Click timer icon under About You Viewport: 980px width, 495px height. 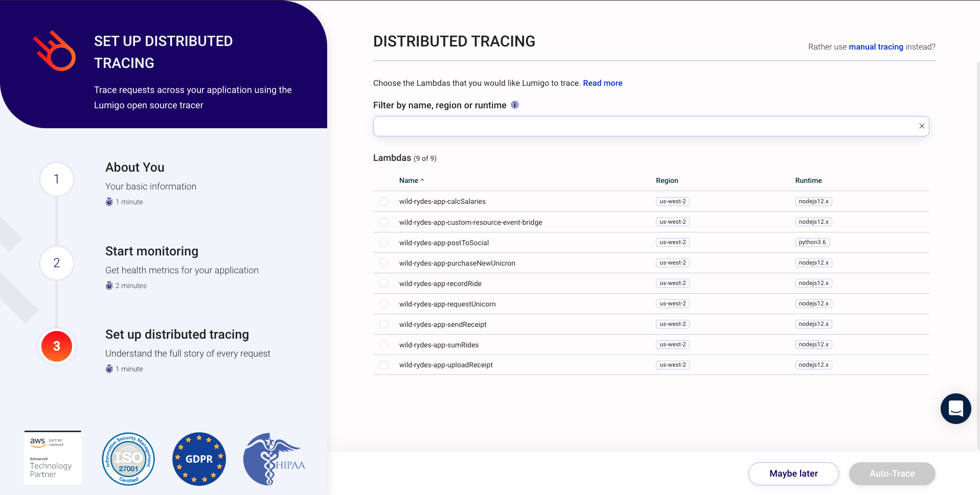tap(109, 202)
